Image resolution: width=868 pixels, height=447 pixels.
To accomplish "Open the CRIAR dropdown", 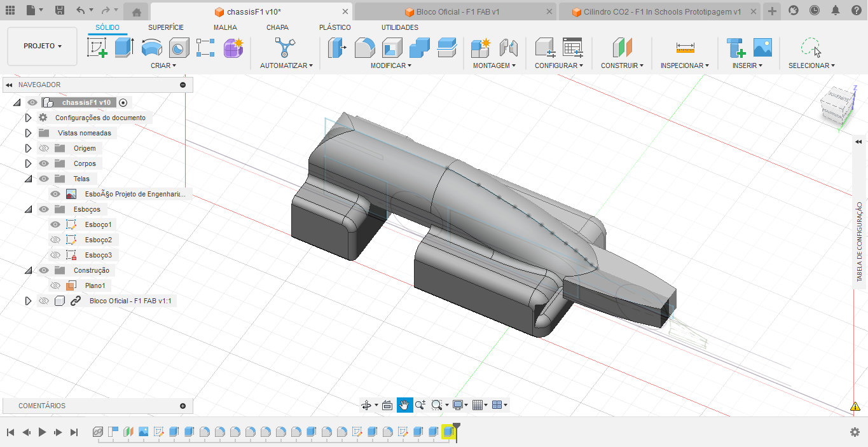I will point(163,65).
